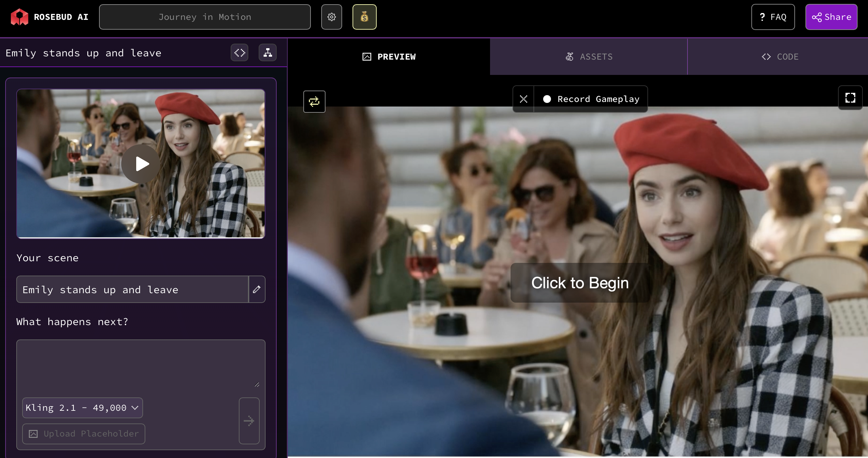868x458 pixels.
Task: Switch to the ASSETS tab
Action: 589,57
